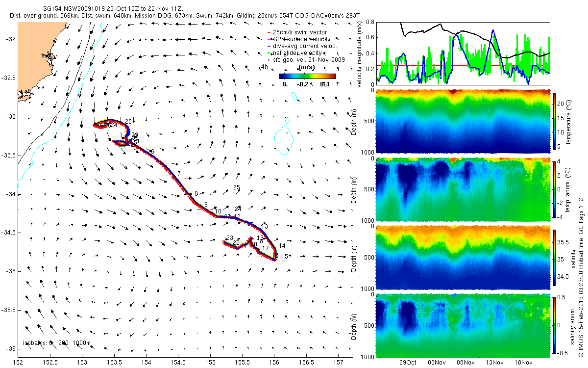Click waypoint label 7 on glider track
588x368 pixels.
pos(179,174)
